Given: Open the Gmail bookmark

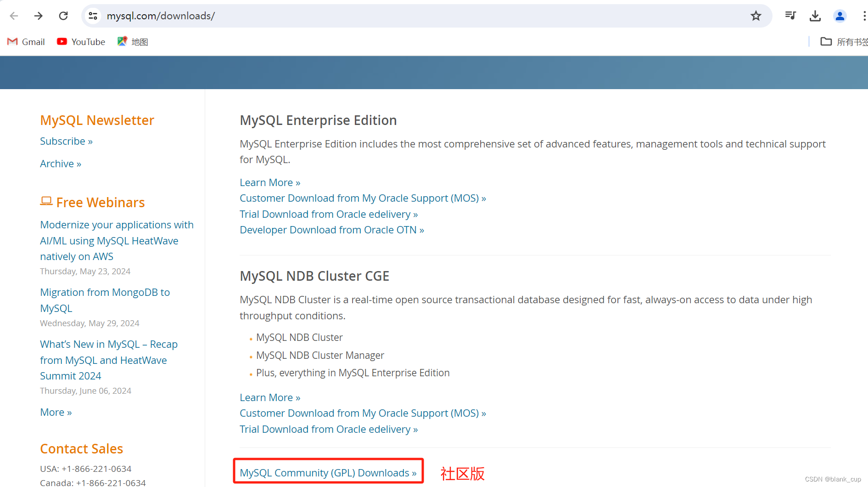Looking at the screenshot, I should coord(26,42).
